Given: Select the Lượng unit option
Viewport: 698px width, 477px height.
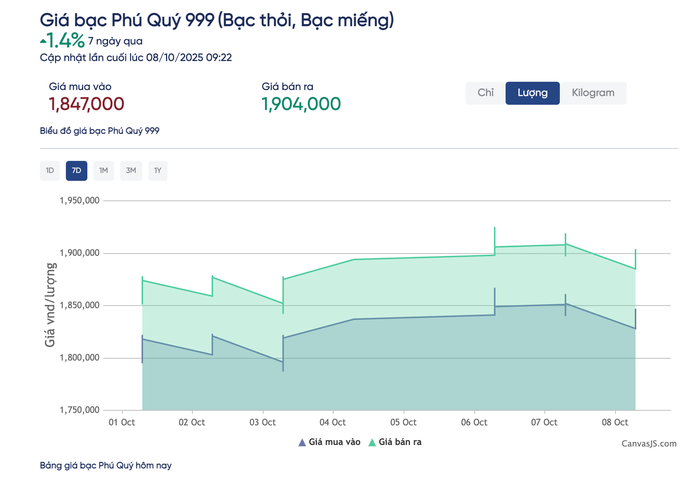Looking at the screenshot, I should coord(532,93).
